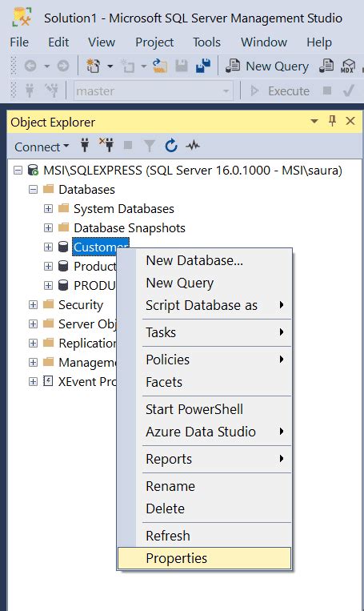Screen dimensions: 364x611
Task: Choose Start PowerShell from context menu
Action: [x=204, y=409]
